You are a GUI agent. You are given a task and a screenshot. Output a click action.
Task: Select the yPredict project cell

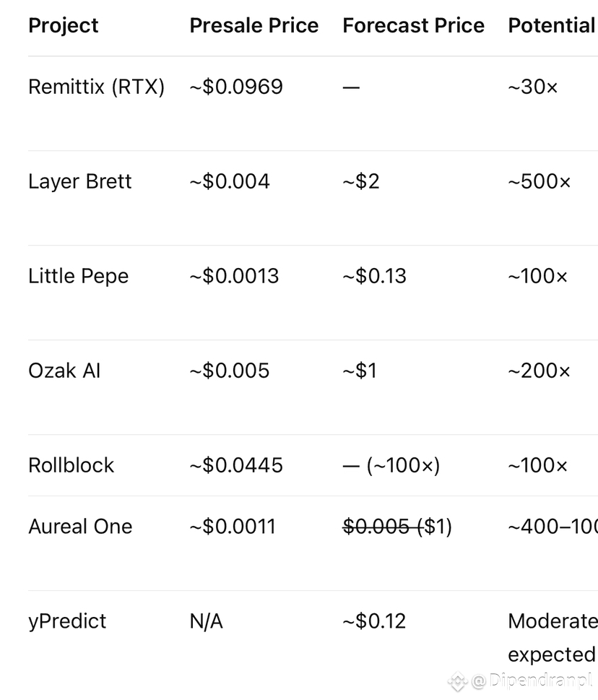pos(67,621)
